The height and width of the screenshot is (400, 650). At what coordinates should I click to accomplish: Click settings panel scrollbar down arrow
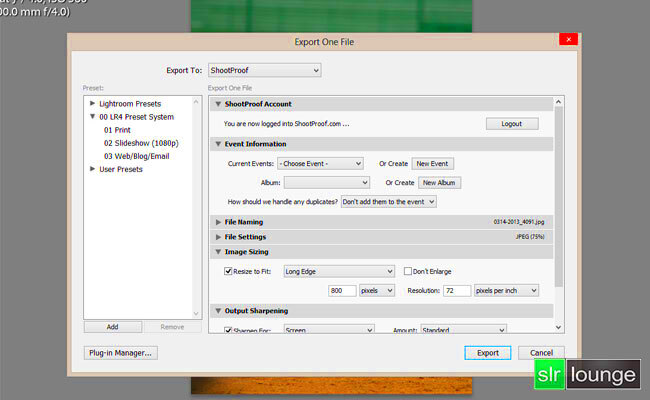pyautogui.click(x=558, y=327)
